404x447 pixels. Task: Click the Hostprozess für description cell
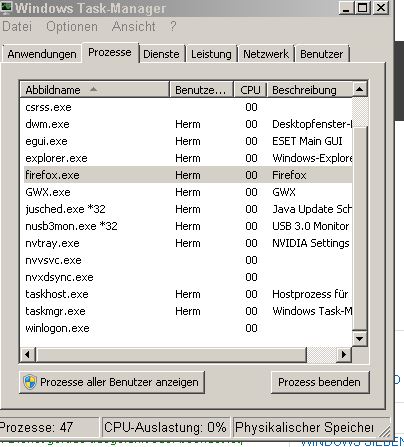point(310,294)
